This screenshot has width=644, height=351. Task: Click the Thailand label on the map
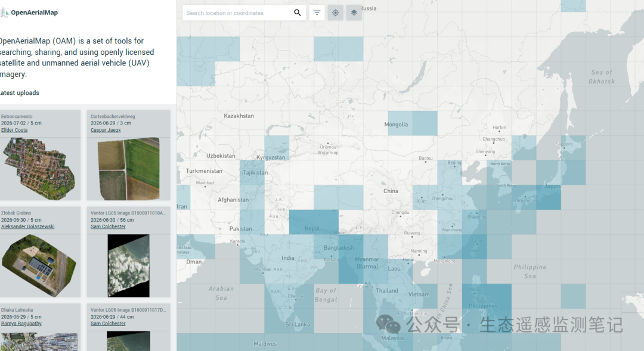(x=387, y=291)
